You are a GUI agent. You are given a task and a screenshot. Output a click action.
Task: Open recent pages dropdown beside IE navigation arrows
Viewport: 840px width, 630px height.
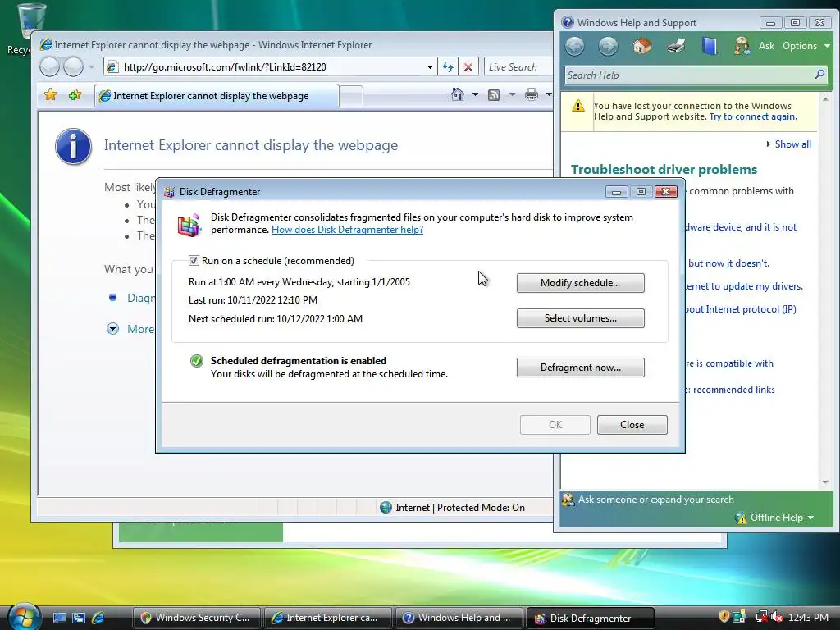pos(92,67)
